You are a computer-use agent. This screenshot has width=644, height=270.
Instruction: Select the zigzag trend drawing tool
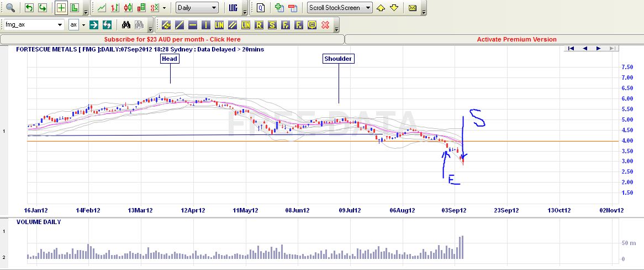tap(166, 25)
